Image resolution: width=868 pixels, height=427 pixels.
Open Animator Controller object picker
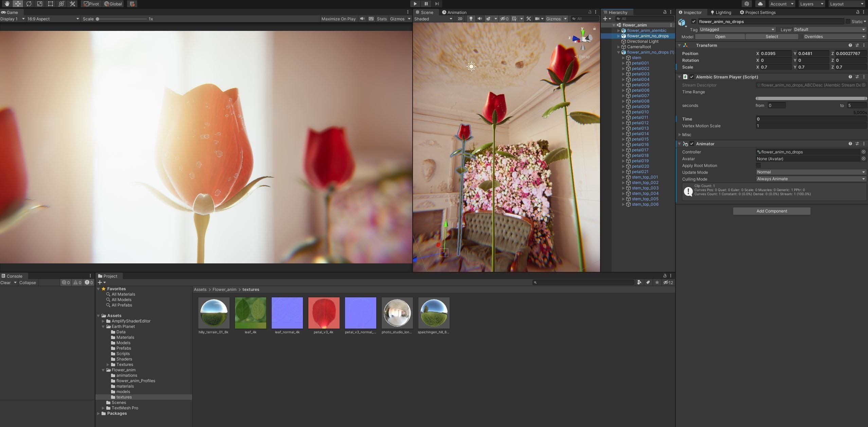(863, 152)
